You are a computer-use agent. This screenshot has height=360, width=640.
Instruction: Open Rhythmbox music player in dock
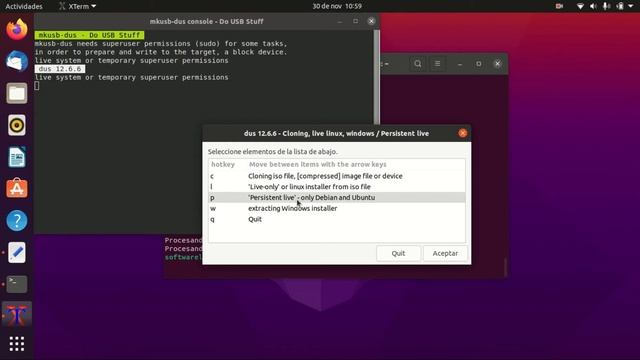(x=17, y=125)
